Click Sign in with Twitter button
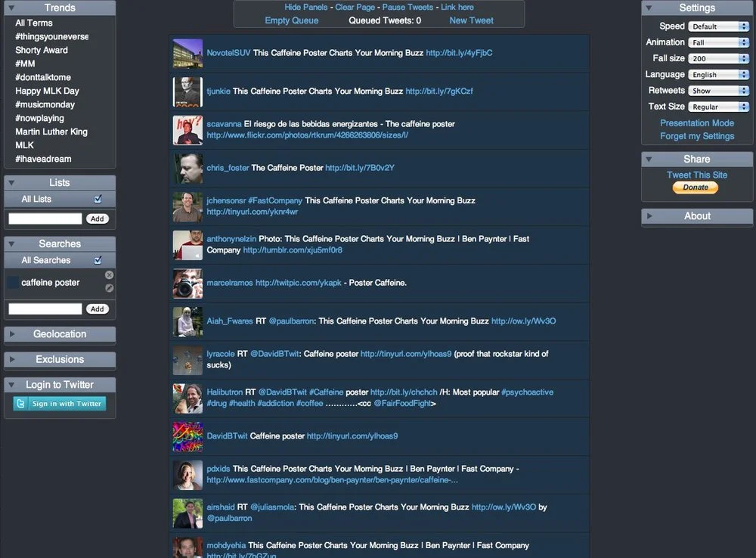This screenshot has height=558, width=756. click(x=59, y=403)
